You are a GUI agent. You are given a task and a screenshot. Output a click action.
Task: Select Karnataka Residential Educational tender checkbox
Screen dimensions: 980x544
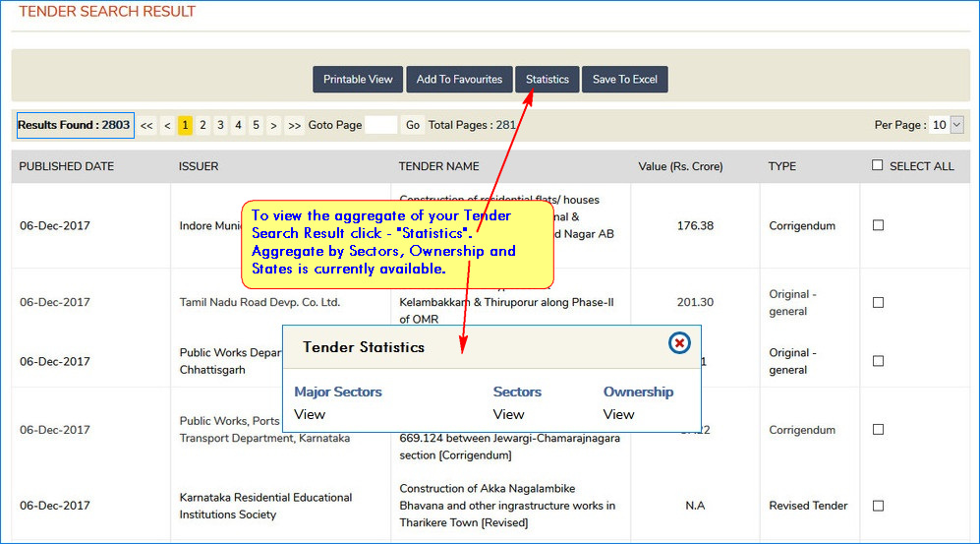point(878,506)
